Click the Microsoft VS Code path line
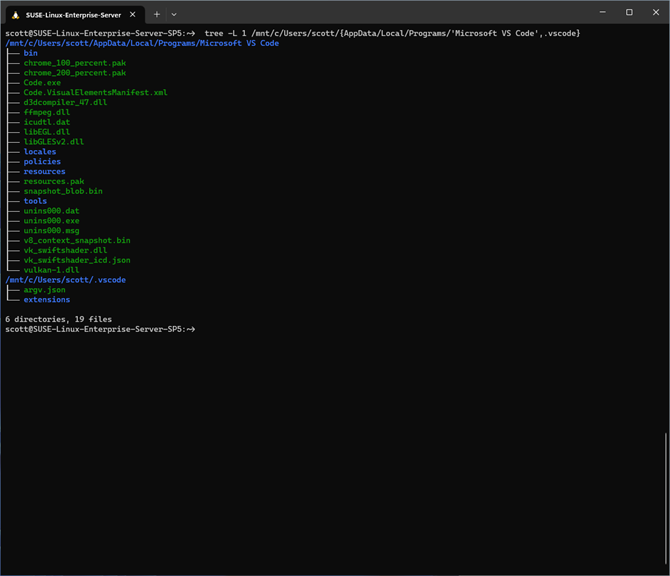Screen dimensions: 670x576 coord(142,43)
